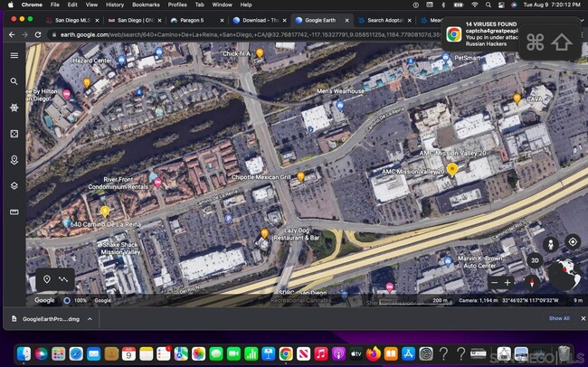Open Voyager from the sidebar
The image size is (588, 367).
click(x=14, y=108)
